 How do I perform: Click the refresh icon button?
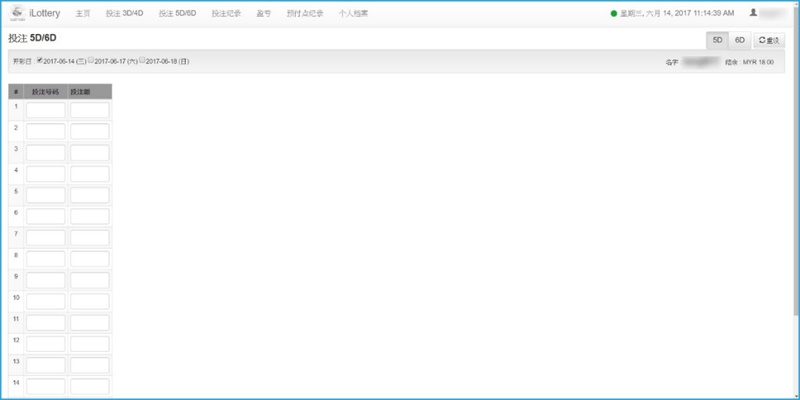[768, 40]
